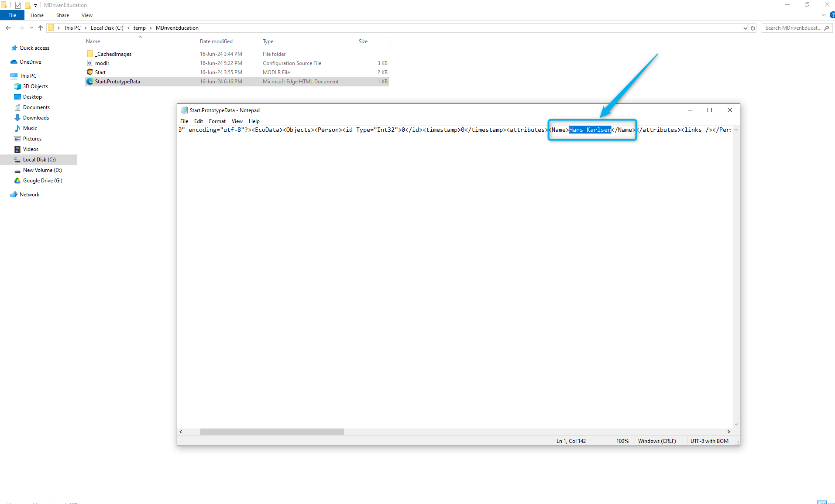Screen dimensions: 835x504
Task: Open the Format menu in Notepad
Action: (217, 121)
